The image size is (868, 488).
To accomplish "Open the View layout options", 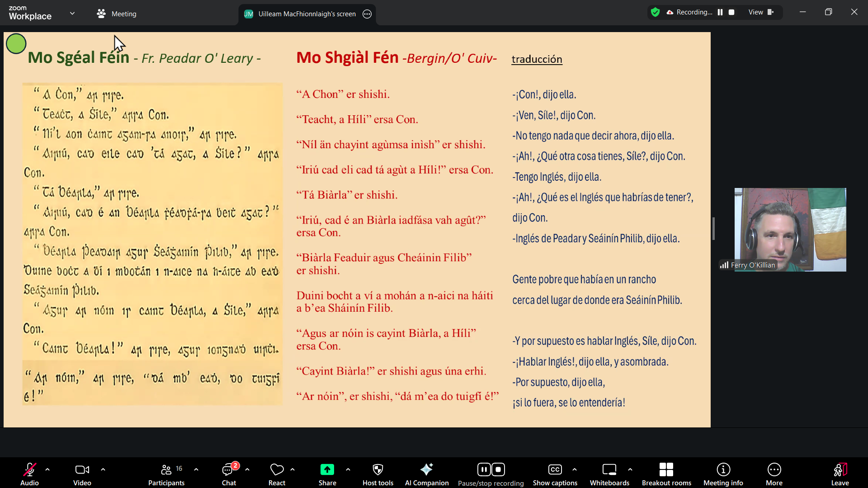I will (x=761, y=12).
